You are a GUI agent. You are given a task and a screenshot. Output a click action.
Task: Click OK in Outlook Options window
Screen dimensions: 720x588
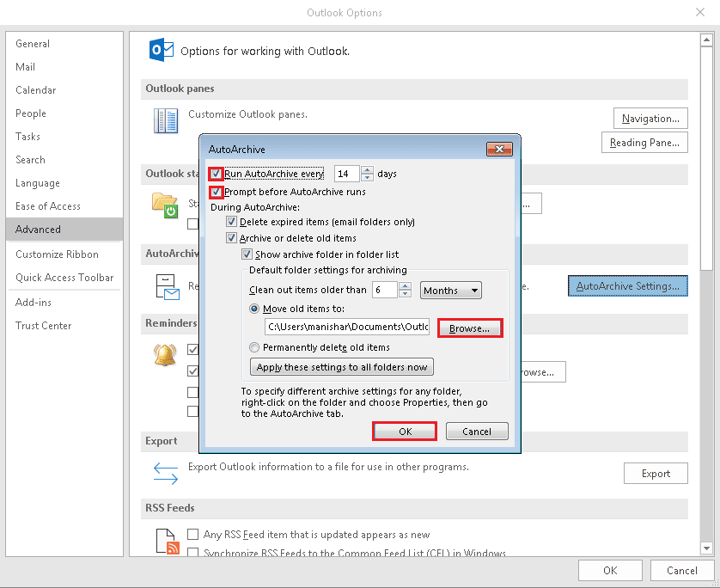coord(610,571)
